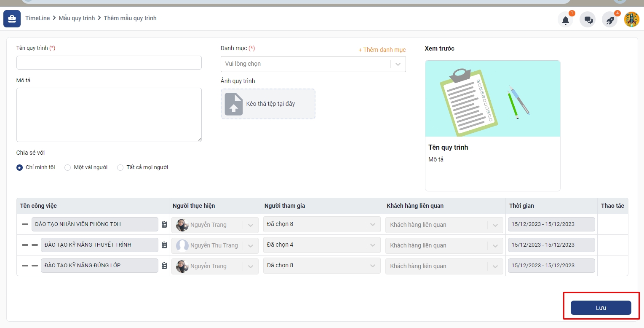This screenshot has width=644, height=328.
Task: Click the briefcase app logo icon
Action: point(12,19)
